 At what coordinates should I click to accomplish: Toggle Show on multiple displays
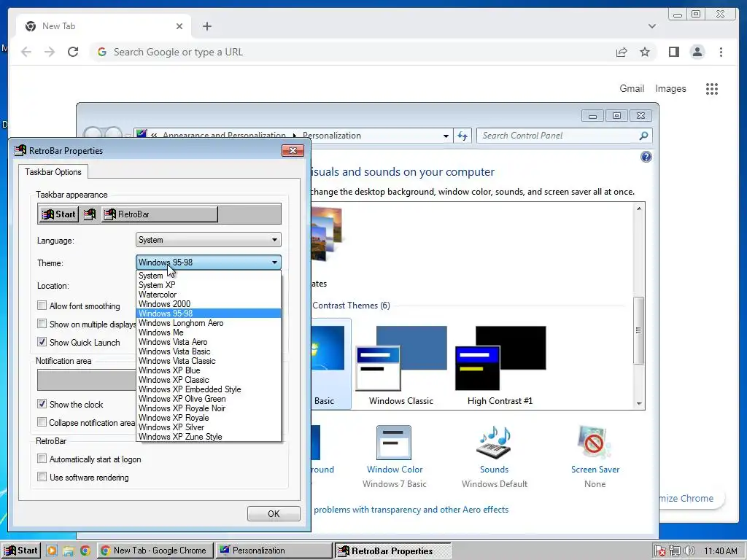42,324
